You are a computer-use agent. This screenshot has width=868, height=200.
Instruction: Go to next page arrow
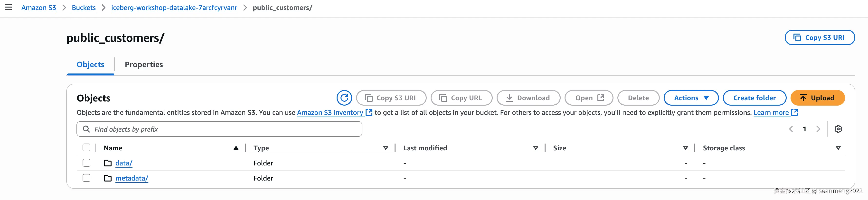[x=818, y=129]
